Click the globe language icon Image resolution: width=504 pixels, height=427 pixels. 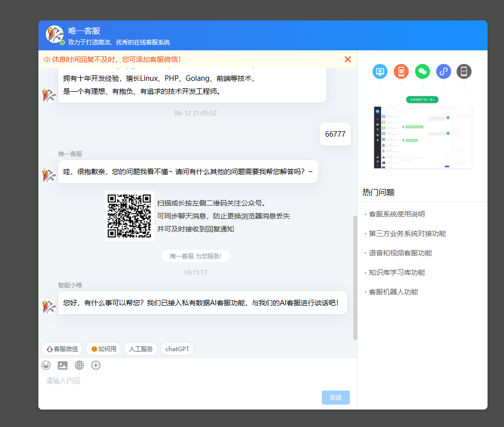pyautogui.click(x=79, y=365)
